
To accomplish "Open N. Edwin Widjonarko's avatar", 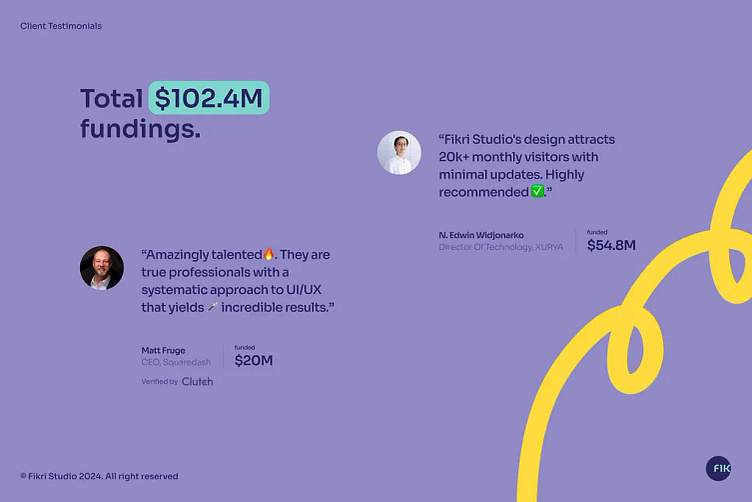I will pos(399,153).
